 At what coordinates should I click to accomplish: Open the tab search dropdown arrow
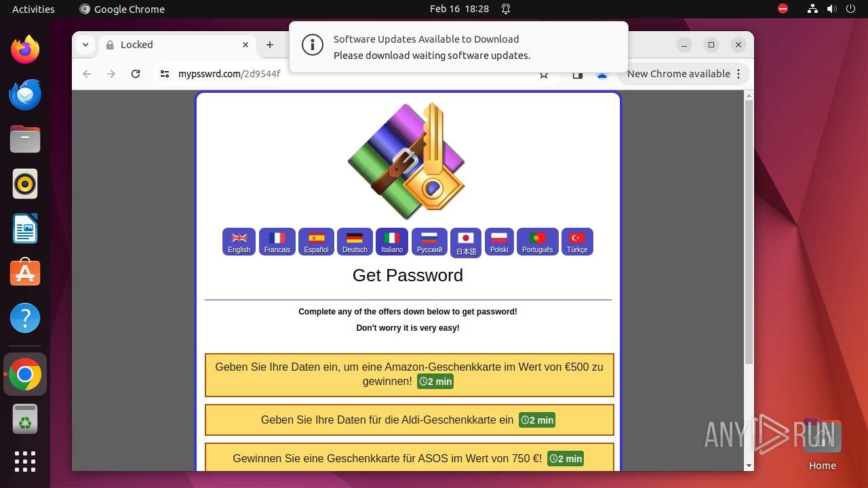click(85, 45)
